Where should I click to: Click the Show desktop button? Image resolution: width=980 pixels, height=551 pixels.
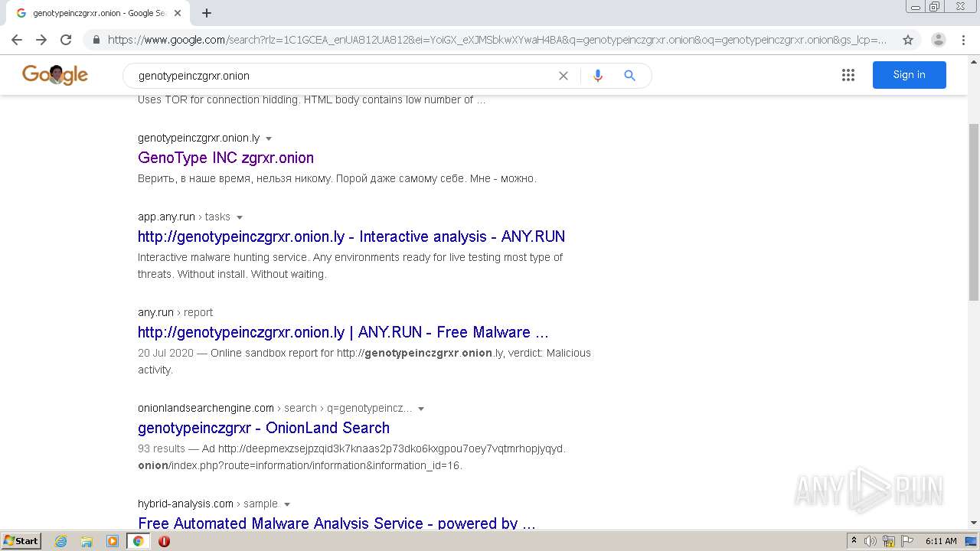[972, 541]
